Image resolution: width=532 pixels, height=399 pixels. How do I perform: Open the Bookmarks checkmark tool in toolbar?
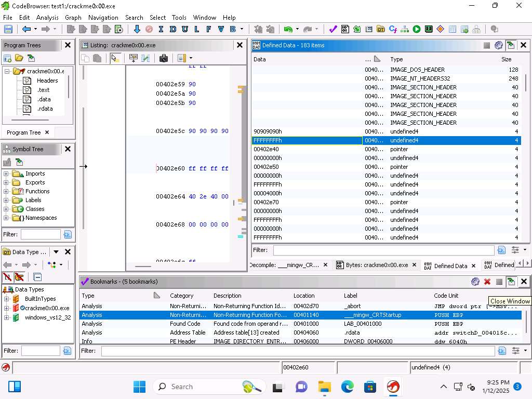333,29
